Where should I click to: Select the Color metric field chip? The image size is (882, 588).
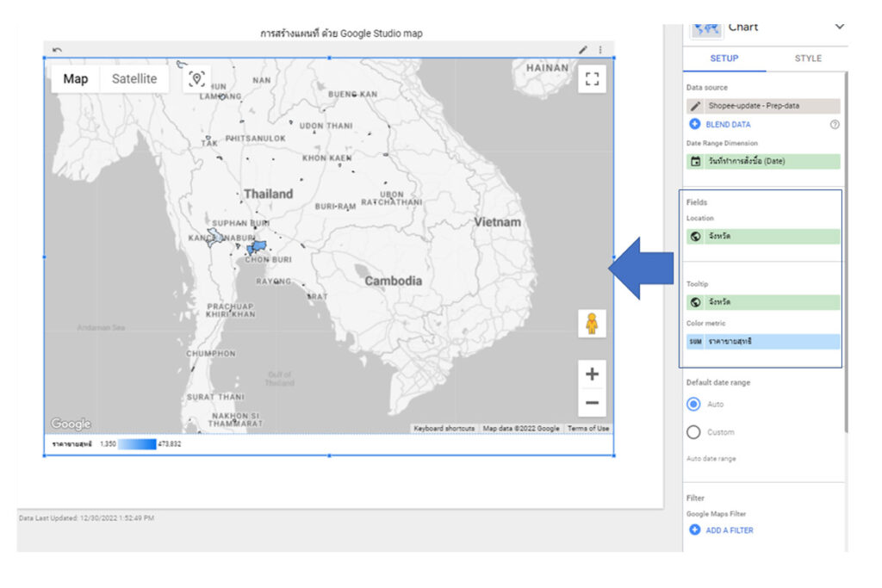[x=763, y=341]
